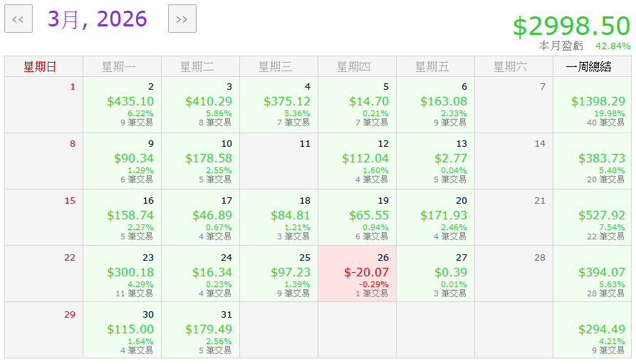This screenshot has width=636, height=364.
Task: Click the 一周總結 column header
Action: (x=592, y=66)
